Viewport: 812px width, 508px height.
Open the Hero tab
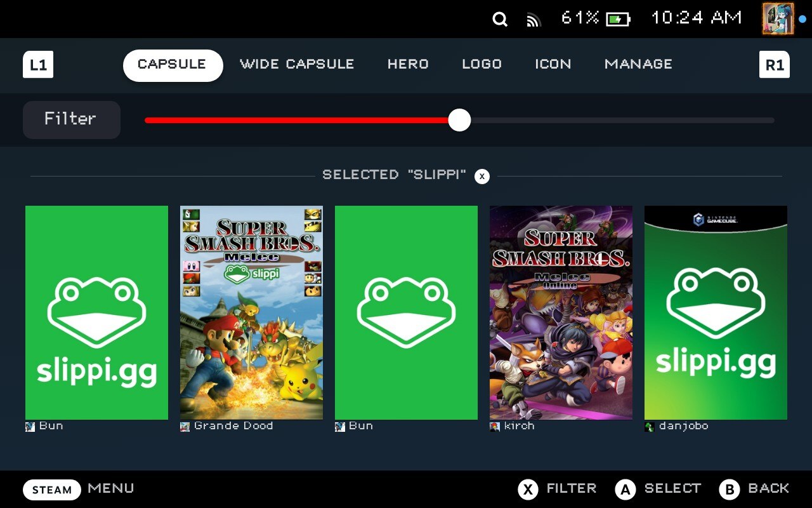coord(408,64)
